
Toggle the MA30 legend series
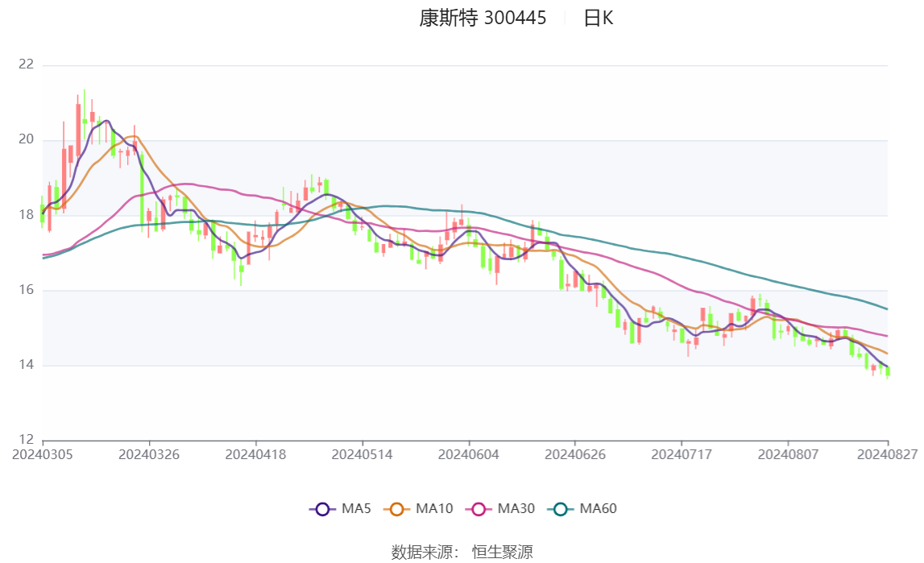500,509
